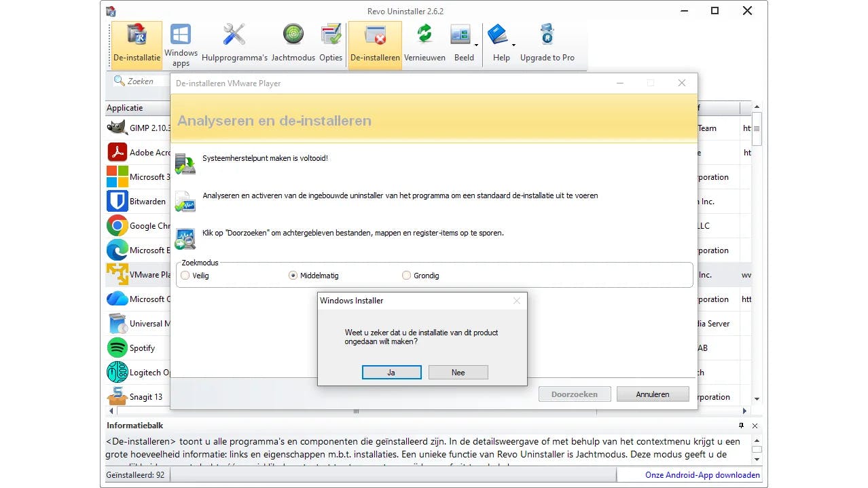Select Snagit 13 icon in list
868x488 pixels.
tap(117, 396)
